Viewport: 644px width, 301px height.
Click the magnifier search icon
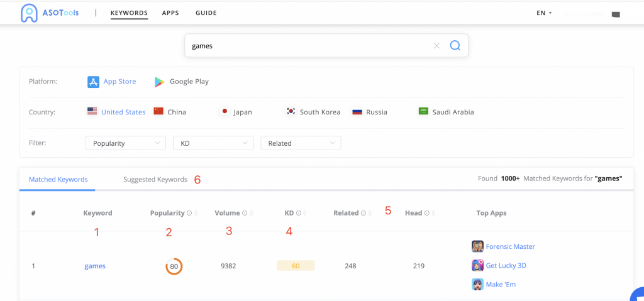coord(455,46)
